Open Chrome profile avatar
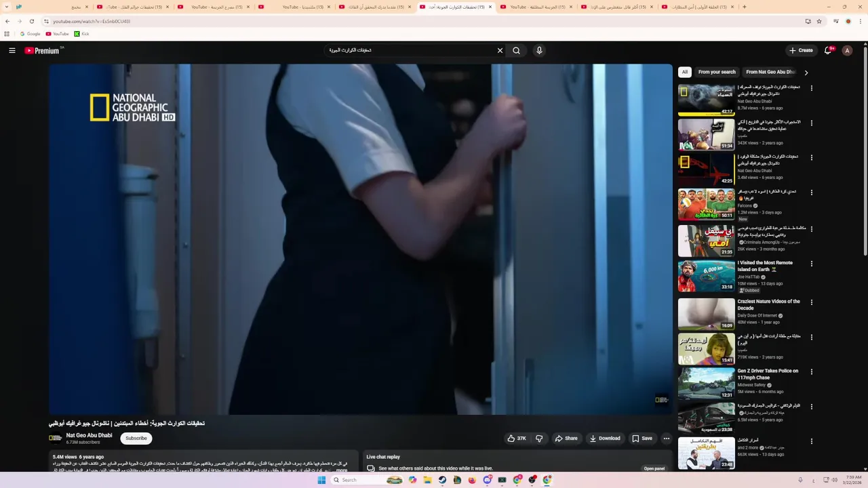This screenshot has width=868, height=488. (x=848, y=21)
